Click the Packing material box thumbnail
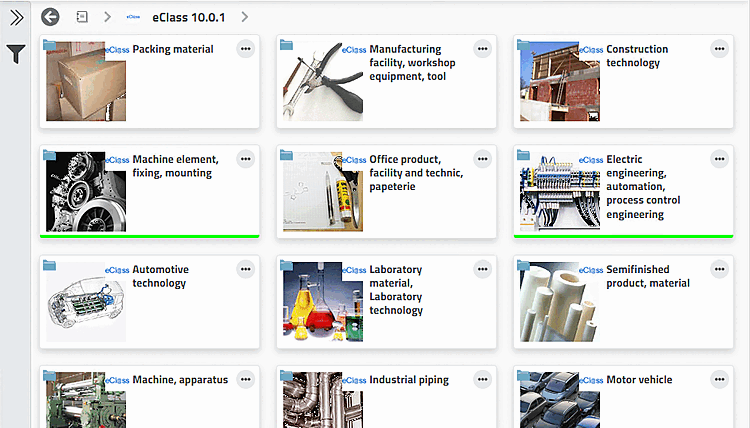 pos(86,81)
